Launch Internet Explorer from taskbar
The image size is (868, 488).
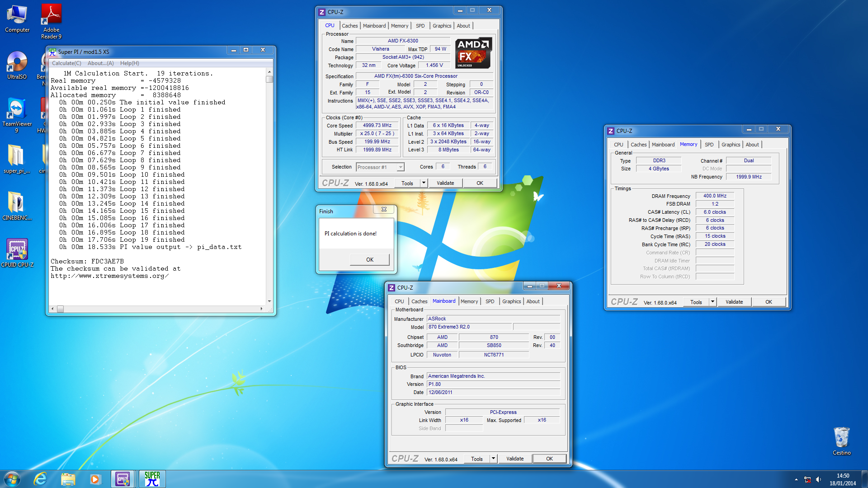pos(40,479)
